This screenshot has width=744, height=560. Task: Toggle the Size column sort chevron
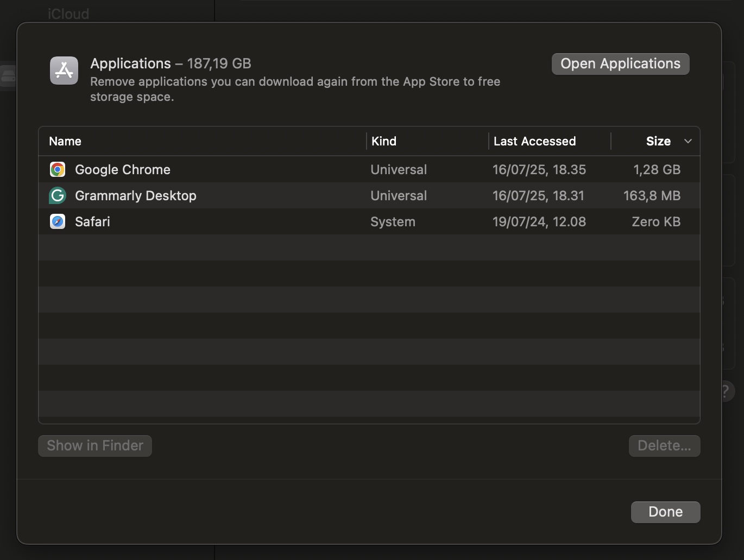click(688, 141)
